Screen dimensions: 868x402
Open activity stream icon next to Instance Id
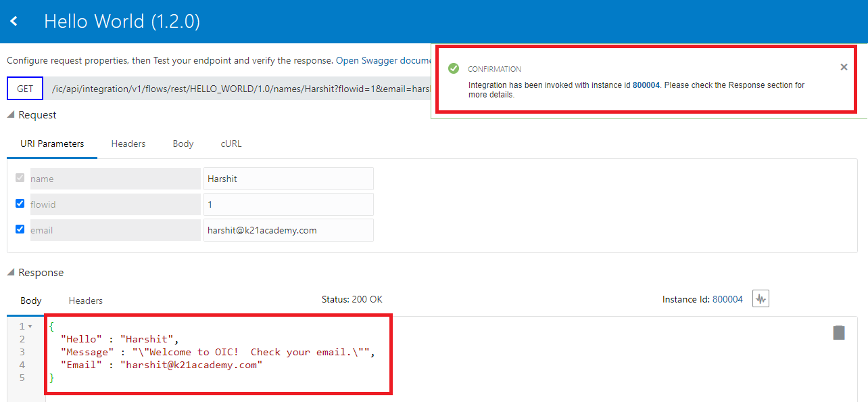pyautogui.click(x=761, y=298)
